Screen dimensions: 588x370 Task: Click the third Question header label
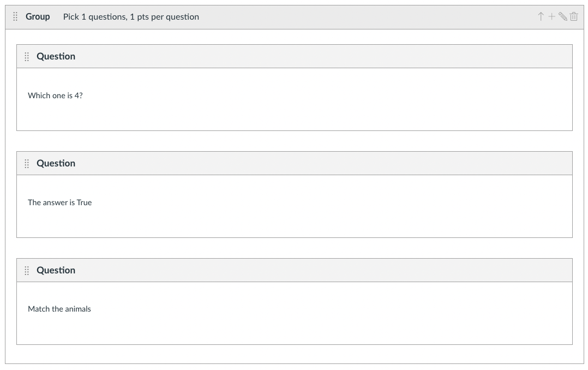coord(56,271)
